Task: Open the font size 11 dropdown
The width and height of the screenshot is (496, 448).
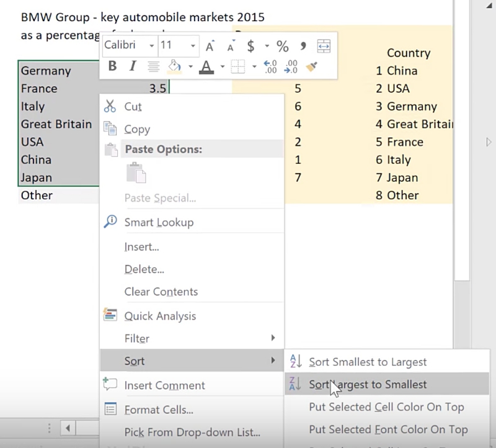Action: [x=193, y=46]
